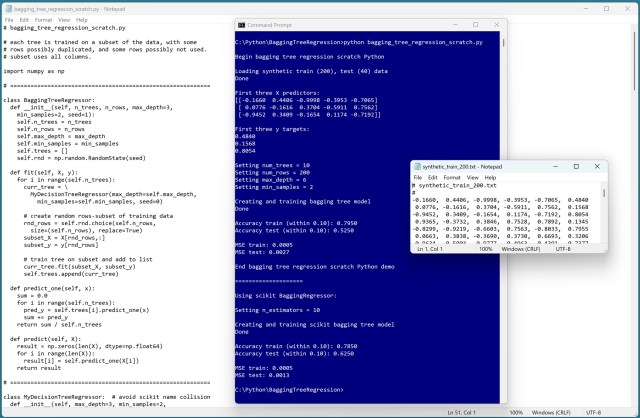The height and width of the screenshot is (418, 640).
Task: Maximize the synthetic_train_200.txt Notepad window
Action: click(575, 166)
